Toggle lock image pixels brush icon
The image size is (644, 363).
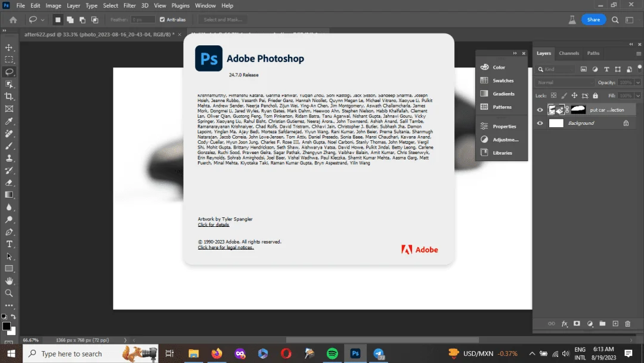(x=564, y=96)
